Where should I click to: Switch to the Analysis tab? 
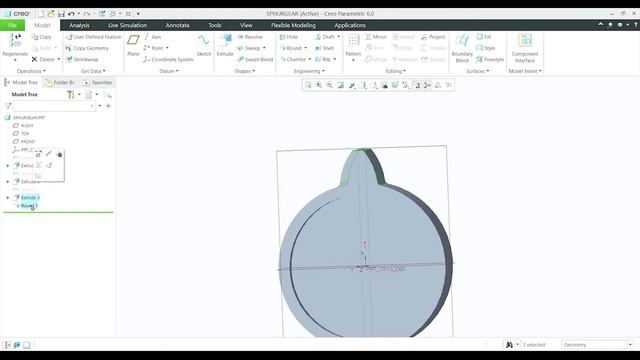79,25
